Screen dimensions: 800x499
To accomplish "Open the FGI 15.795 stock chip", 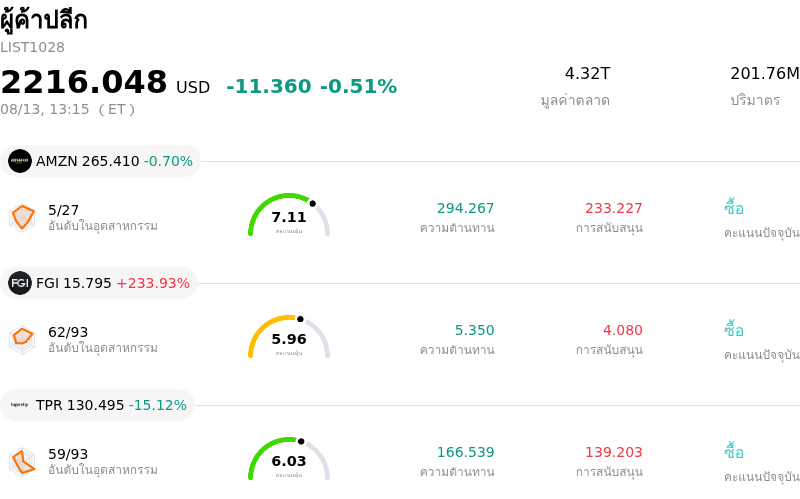I will (x=99, y=283).
